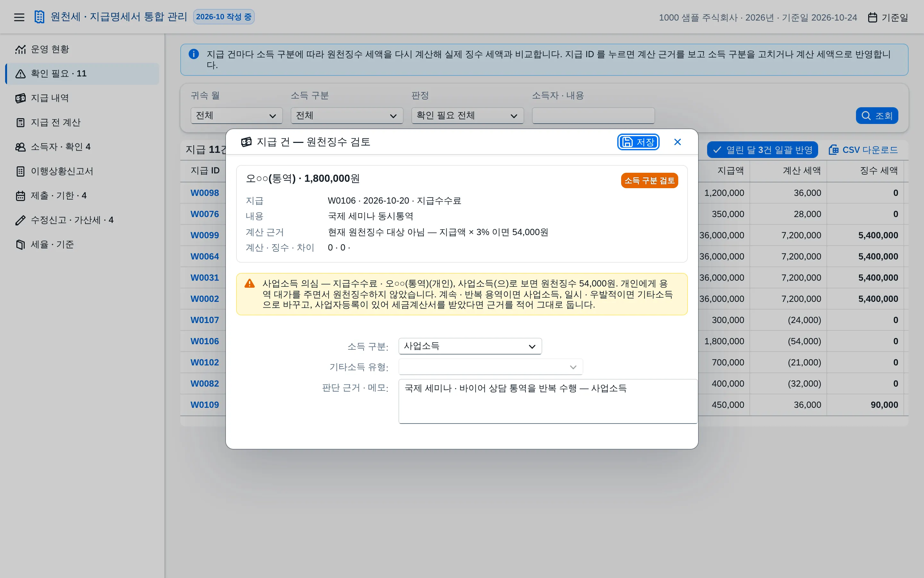This screenshot has height=578, width=924.
Task: Open payment W0107 link
Action: click(x=205, y=320)
